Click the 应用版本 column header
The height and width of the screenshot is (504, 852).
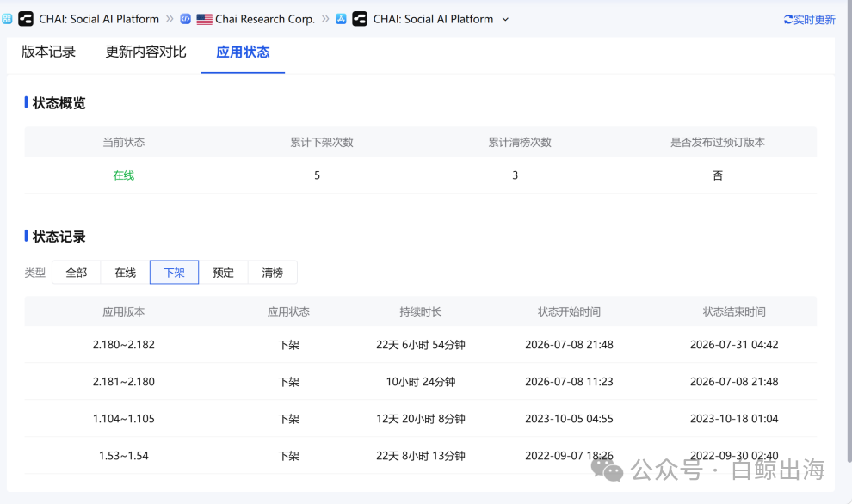pos(123,311)
